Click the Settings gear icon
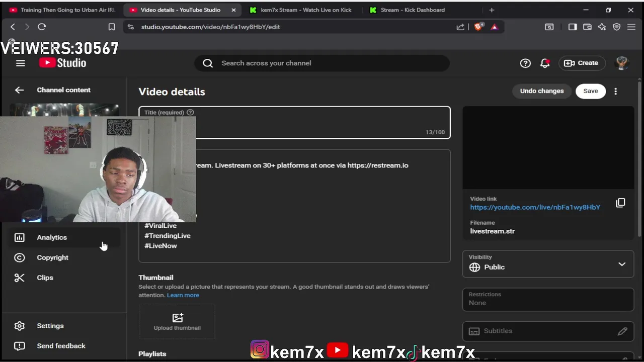 pyautogui.click(x=19, y=326)
